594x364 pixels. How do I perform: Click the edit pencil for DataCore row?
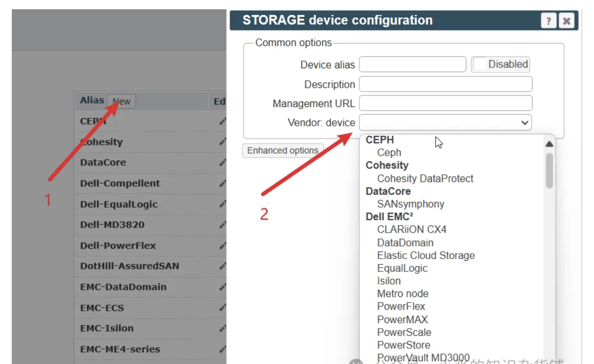pos(222,163)
